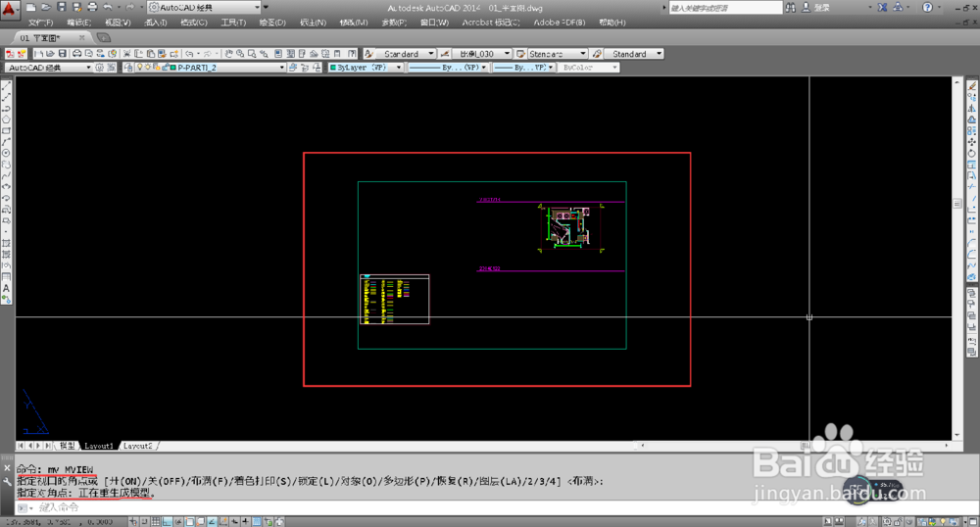
Task: Toggle Object Snap Tracking in status bar
Action: click(x=212, y=521)
